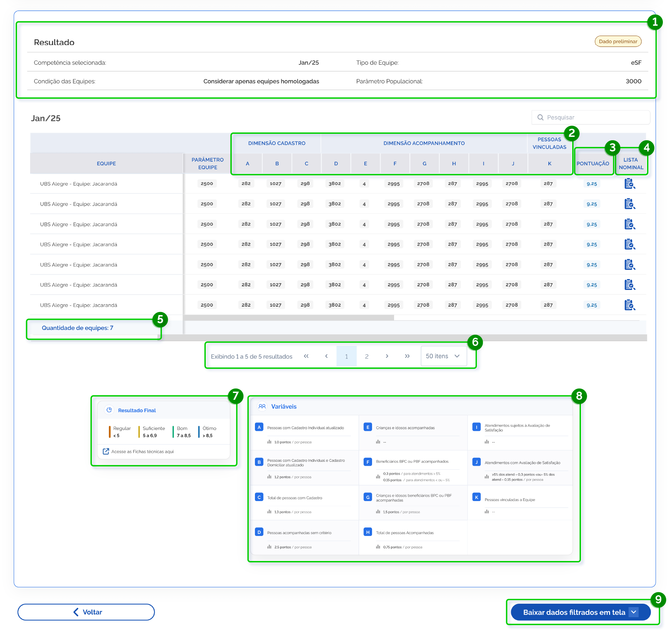Open Acesse as Fichas técnicas aqui link

[142, 452]
